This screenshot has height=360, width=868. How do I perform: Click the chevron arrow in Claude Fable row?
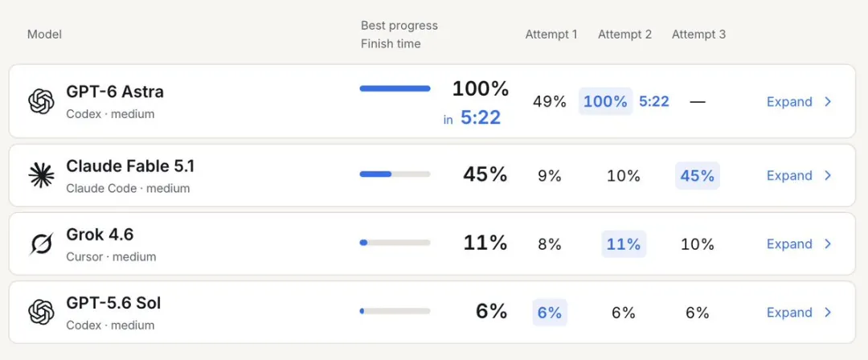(828, 175)
